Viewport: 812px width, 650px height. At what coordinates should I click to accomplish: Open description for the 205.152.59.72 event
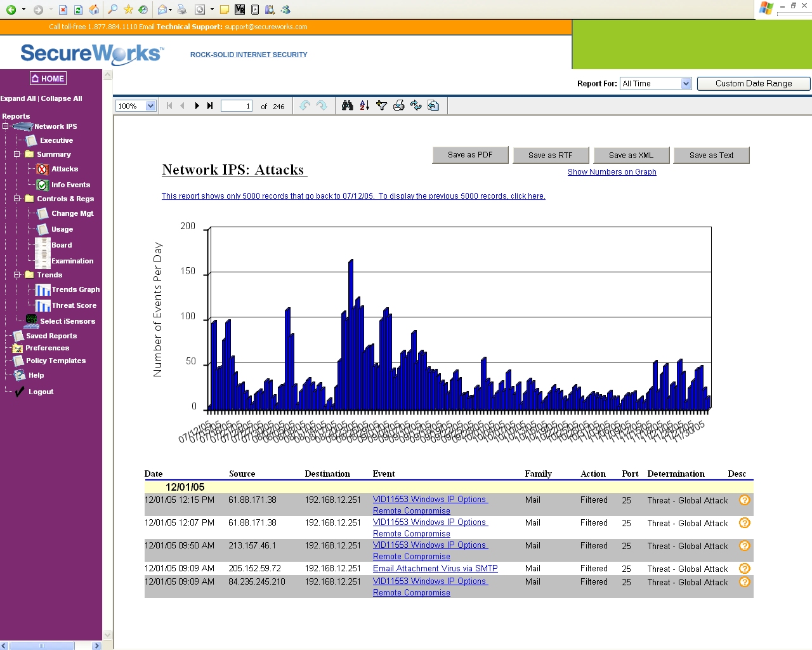(x=745, y=569)
